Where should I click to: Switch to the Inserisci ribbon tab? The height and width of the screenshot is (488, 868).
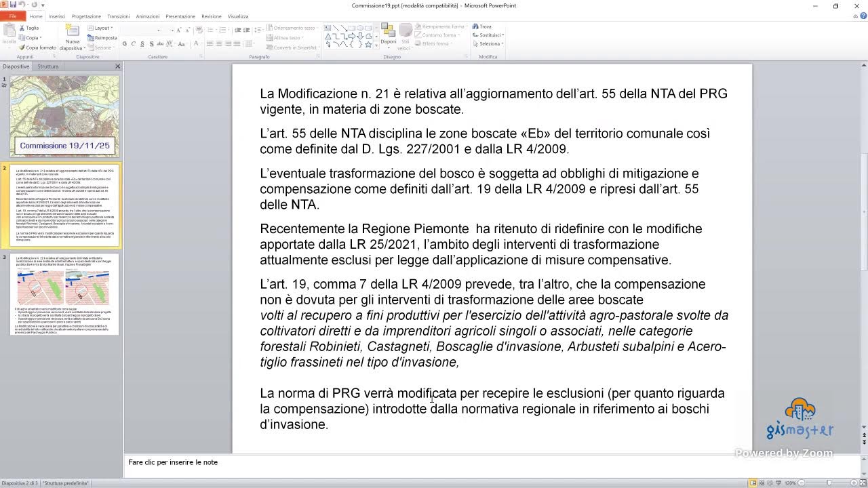click(x=57, y=16)
